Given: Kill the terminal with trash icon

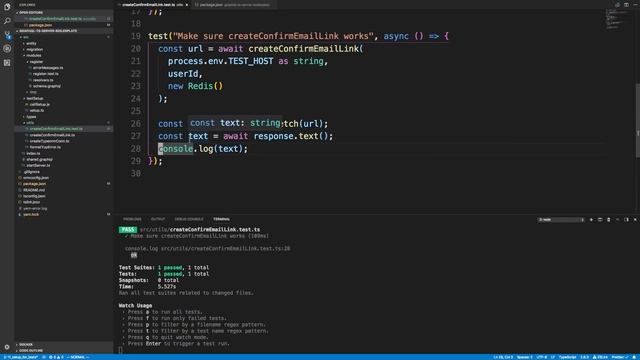Looking at the screenshot, I should click(609, 220).
